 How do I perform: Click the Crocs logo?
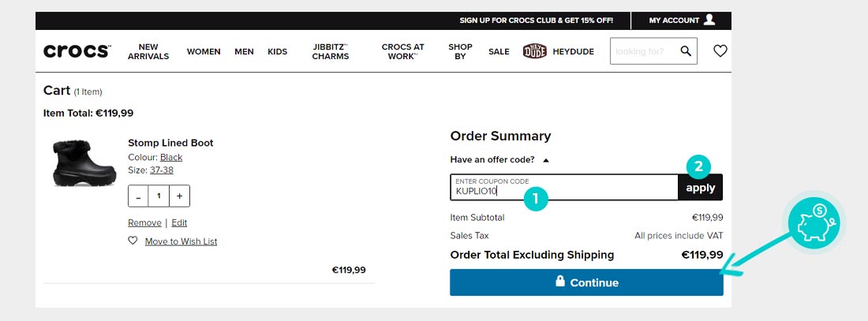pos(77,51)
